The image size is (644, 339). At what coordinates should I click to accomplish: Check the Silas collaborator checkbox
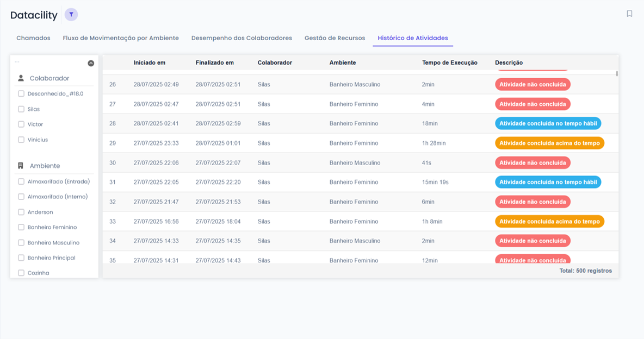[21, 109]
